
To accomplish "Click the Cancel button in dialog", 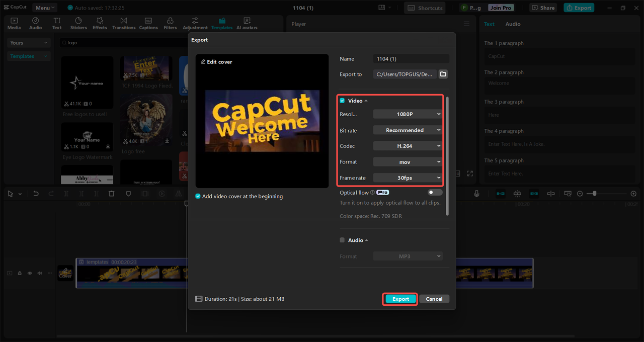I will (x=434, y=299).
